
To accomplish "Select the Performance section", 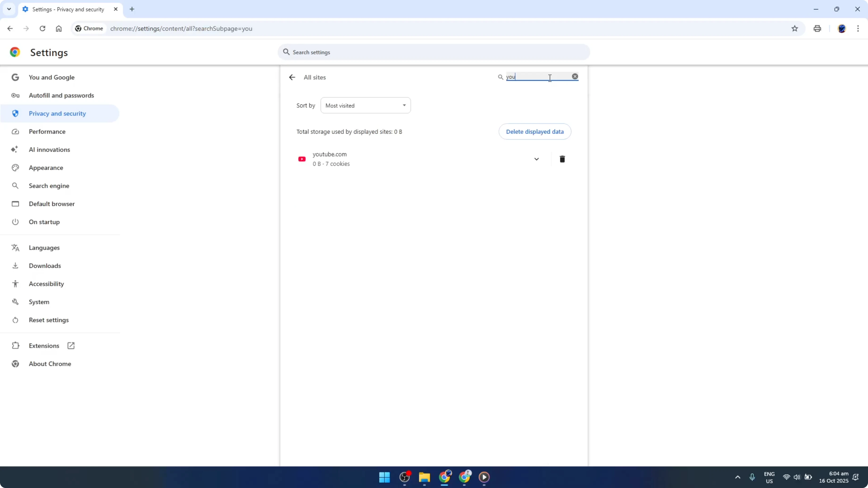I will (x=47, y=131).
